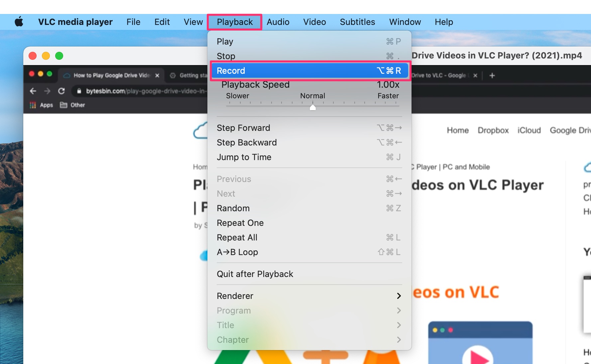
Task: Open the Subtitles menu
Action: coord(357,22)
